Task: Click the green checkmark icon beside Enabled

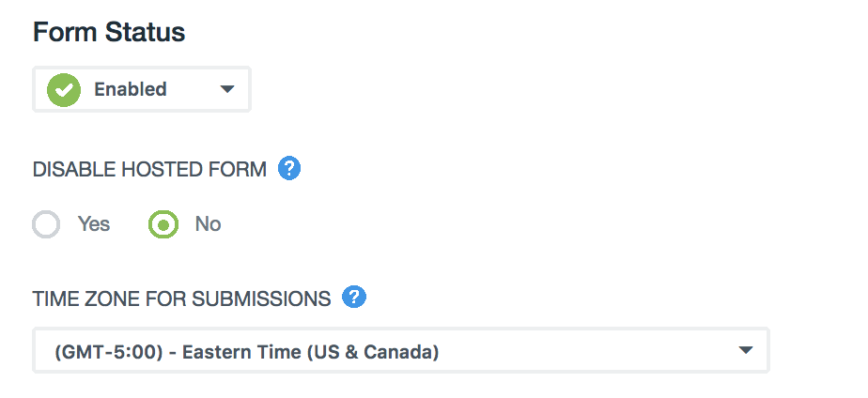Action: [65, 90]
